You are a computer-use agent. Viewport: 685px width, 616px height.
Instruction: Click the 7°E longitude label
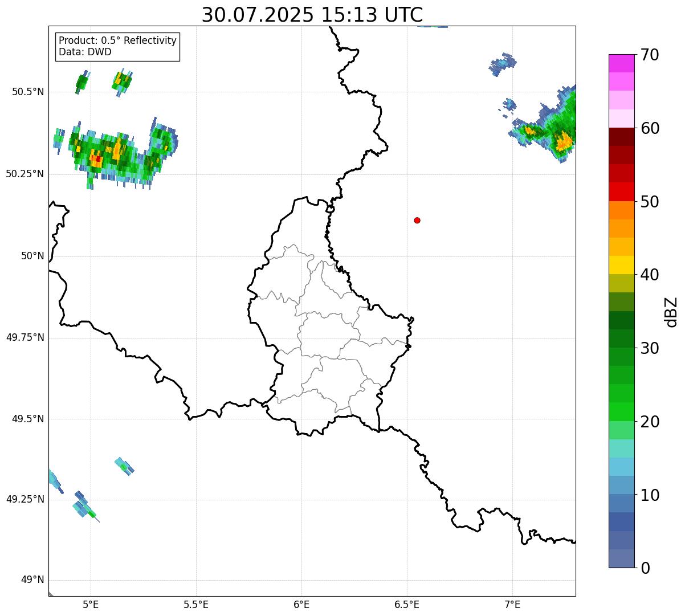(x=512, y=605)
